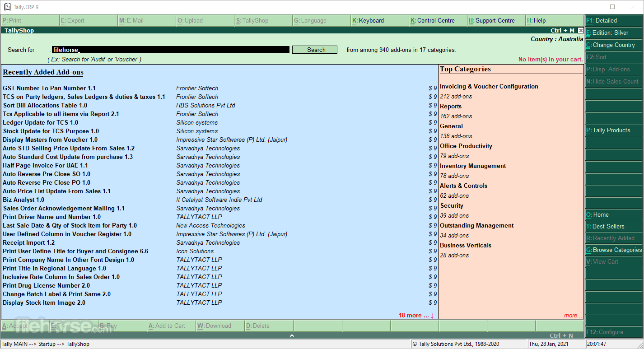Go to Home in right sidebar

[614, 215]
